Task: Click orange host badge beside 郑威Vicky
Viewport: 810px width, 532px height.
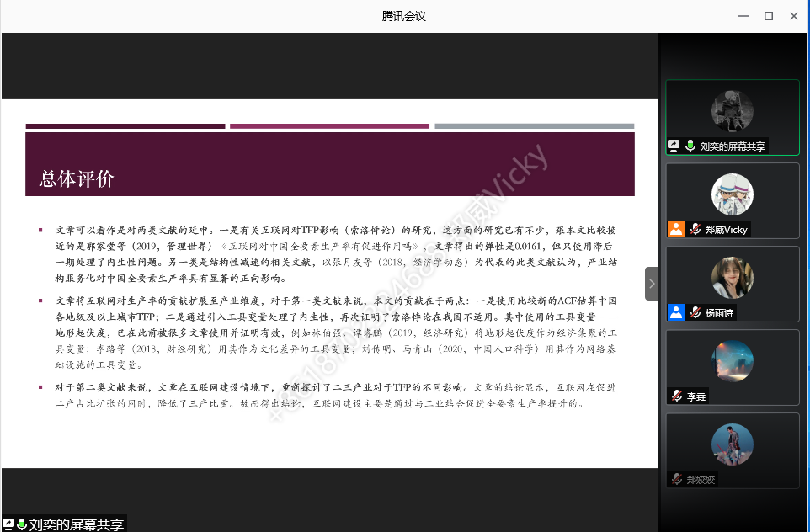Action: pos(675,229)
